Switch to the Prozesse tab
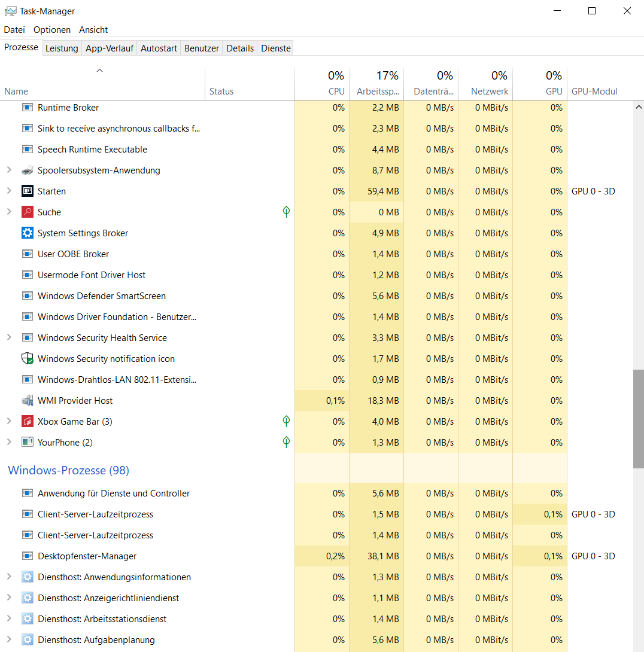The width and height of the screenshot is (644, 652). 21,47
